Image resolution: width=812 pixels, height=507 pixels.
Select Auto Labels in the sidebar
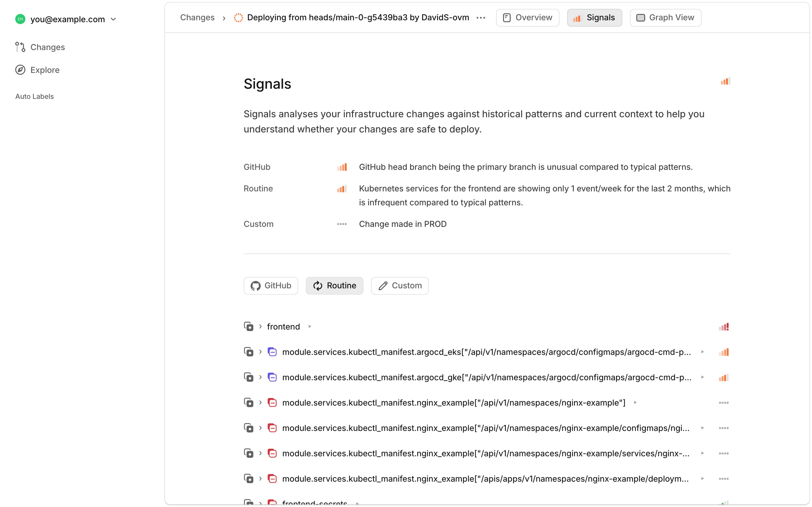(35, 96)
